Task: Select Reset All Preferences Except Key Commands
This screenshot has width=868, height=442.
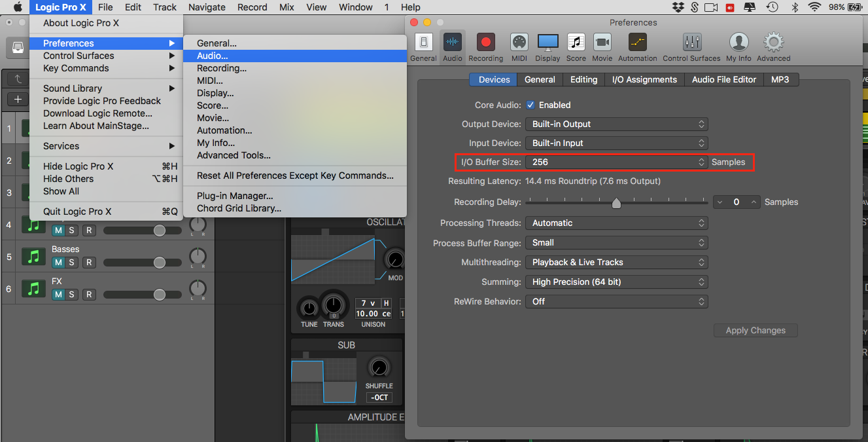Action: (295, 175)
